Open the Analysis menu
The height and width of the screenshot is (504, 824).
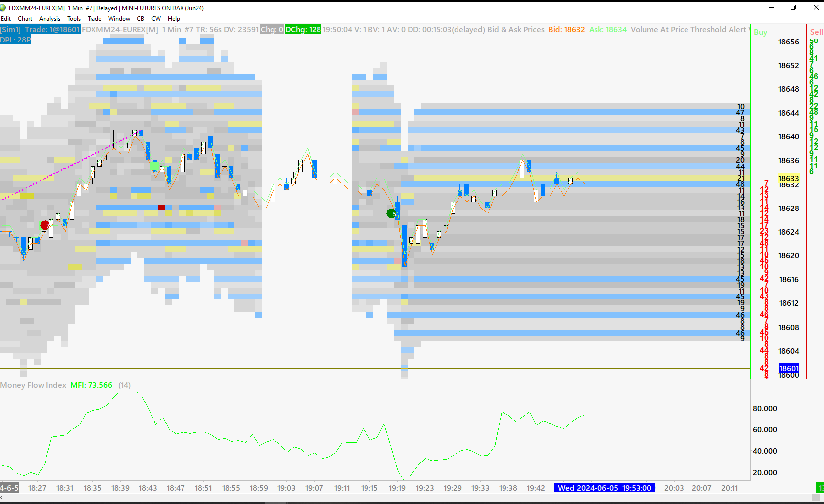pyautogui.click(x=49, y=19)
